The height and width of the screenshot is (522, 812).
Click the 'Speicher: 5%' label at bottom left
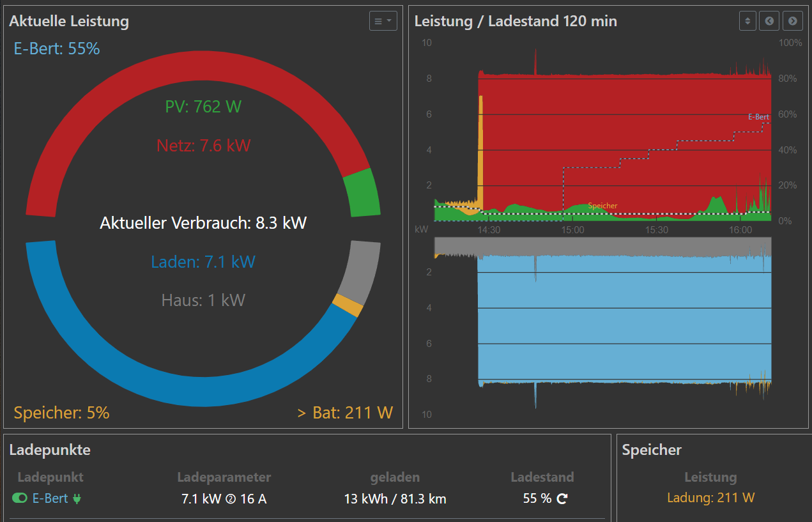[x=61, y=413]
